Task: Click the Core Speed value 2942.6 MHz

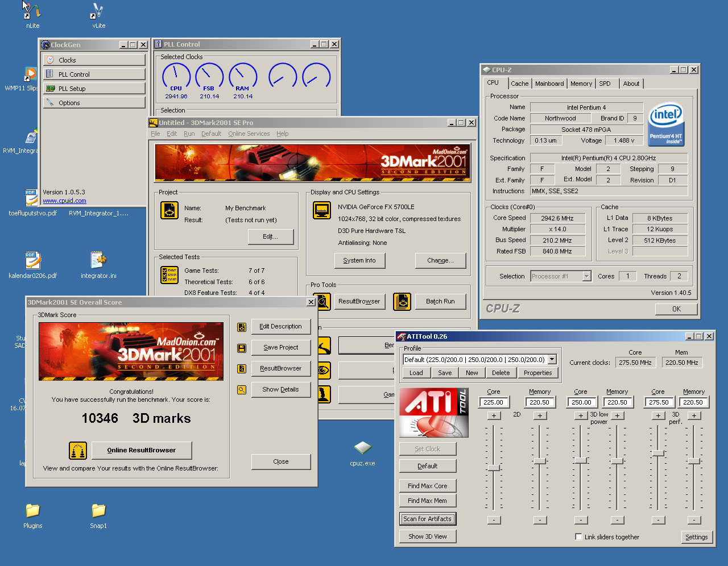Action: (558, 218)
